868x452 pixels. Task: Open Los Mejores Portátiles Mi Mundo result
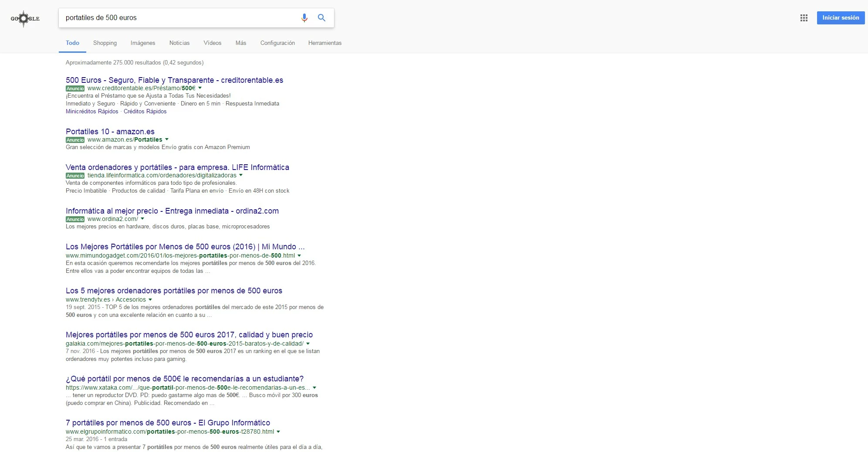[x=185, y=247]
